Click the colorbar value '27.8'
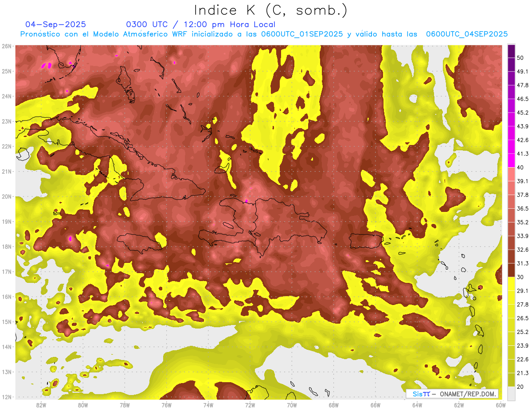This screenshot has width=532, height=411. click(x=523, y=304)
